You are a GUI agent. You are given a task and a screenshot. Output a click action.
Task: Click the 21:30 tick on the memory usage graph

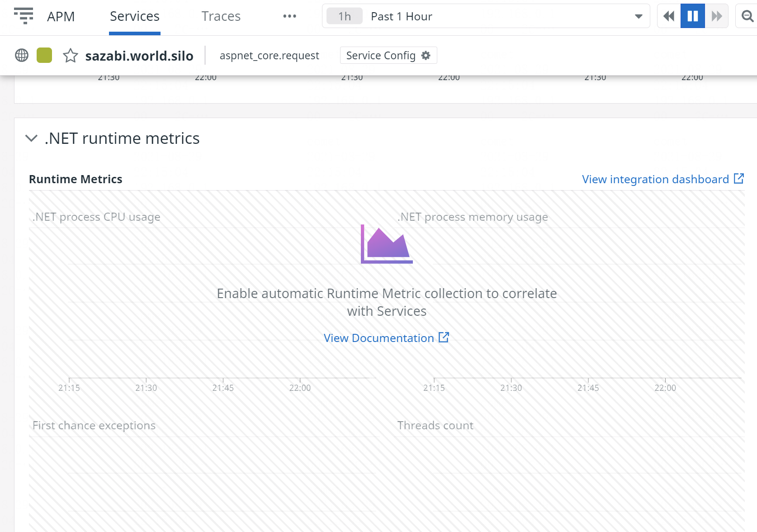pos(511,388)
